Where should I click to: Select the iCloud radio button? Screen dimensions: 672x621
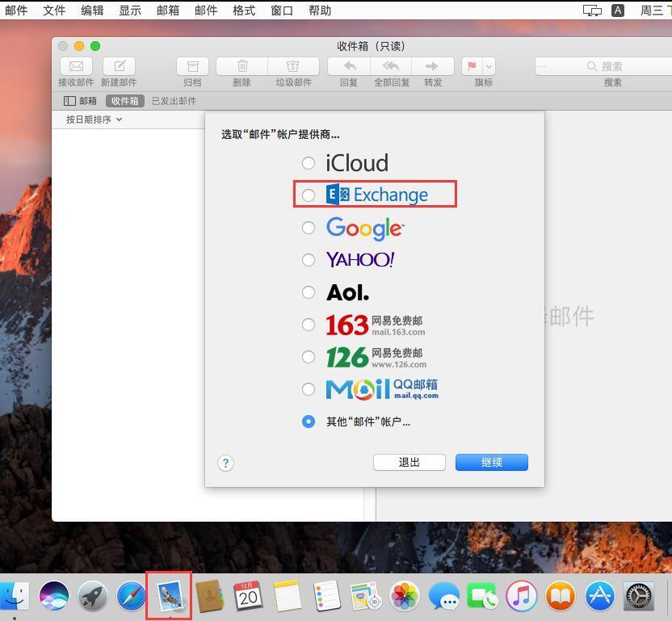point(309,163)
